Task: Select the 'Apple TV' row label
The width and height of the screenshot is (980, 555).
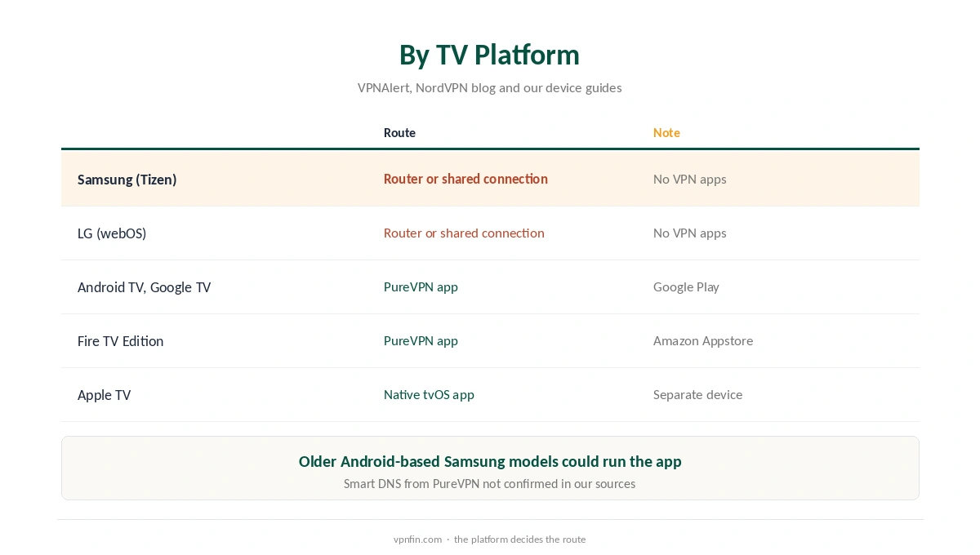Action: 104,394
